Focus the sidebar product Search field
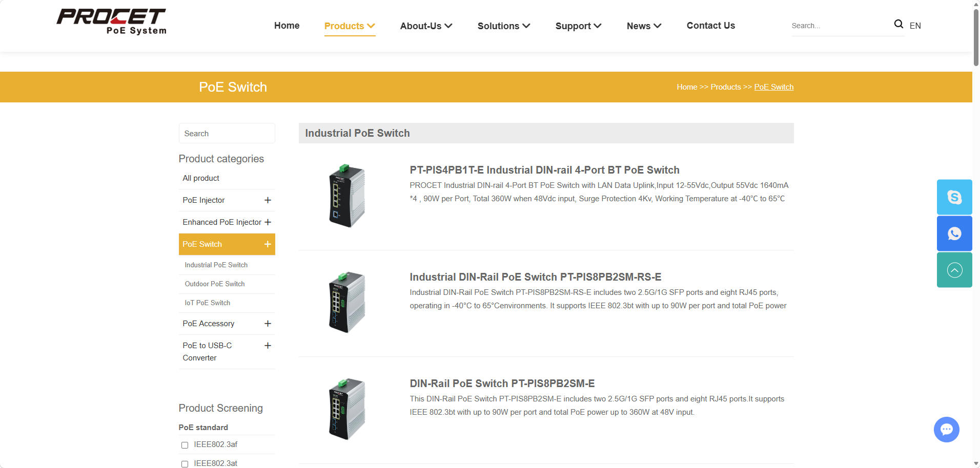This screenshot has height=468, width=980. point(227,133)
